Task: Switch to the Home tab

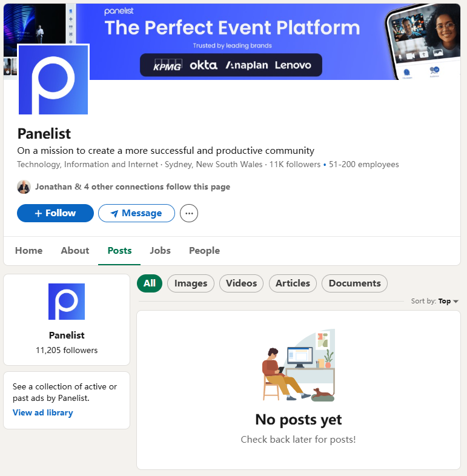Action: click(28, 251)
